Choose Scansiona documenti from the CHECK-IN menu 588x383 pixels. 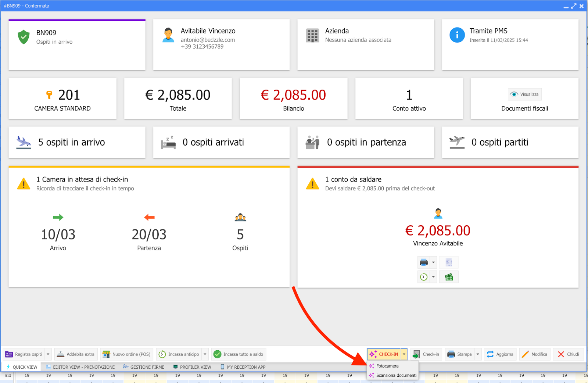(x=396, y=375)
